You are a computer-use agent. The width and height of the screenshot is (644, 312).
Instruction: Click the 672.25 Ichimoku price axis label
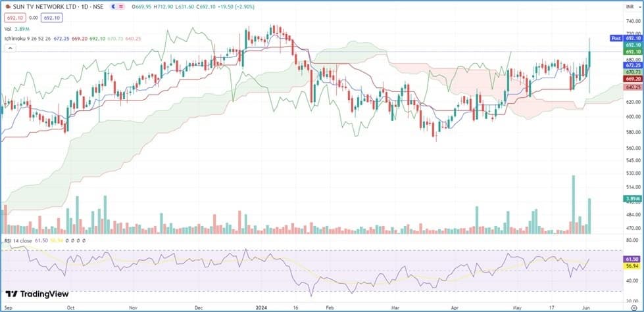[x=633, y=66]
